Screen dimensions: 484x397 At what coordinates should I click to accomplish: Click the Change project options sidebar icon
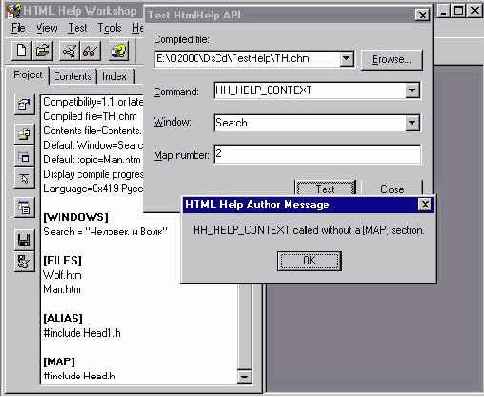[x=24, y=104]
